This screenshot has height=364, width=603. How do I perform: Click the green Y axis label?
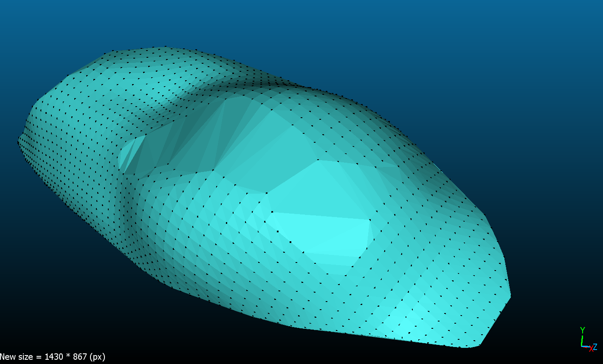pyautogui.click(x=583, y=330)
